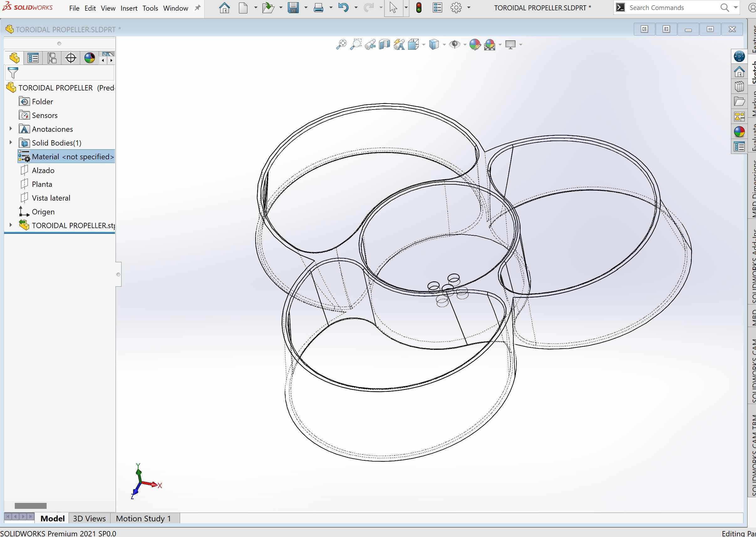Open the Undo history dropdown arrow
The image size is (756, 537).
[356, 8]
